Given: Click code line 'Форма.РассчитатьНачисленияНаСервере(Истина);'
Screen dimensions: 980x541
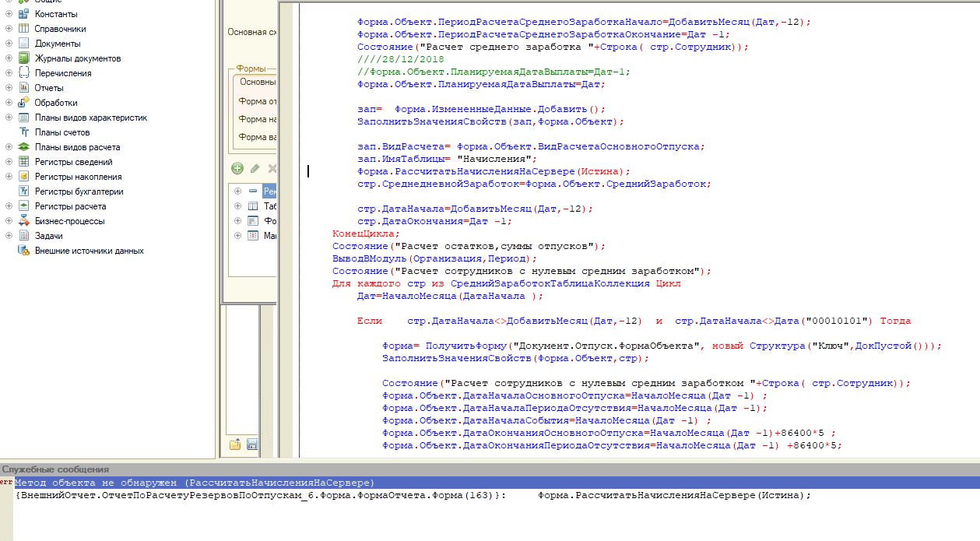Looking at the screenshot, I should [x=494, y=171].
